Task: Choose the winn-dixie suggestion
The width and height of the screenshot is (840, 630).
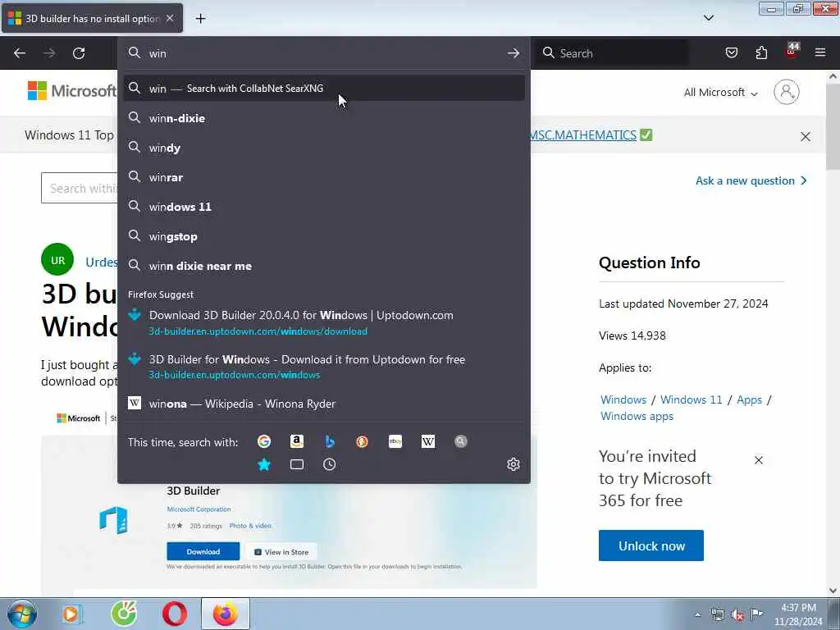Action: pos(323,118)
